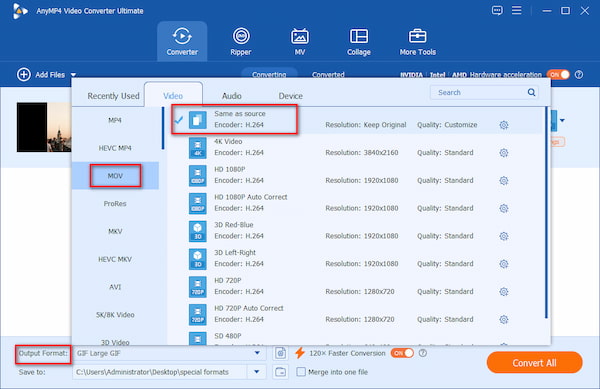
Task: Click the HD 720P preset icon
Action: pyautogui.click(x=197, y=286)
